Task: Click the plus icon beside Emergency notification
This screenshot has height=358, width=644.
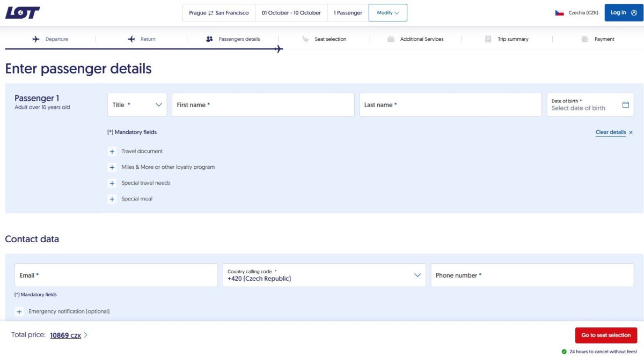Action: (x=19, y=311)
